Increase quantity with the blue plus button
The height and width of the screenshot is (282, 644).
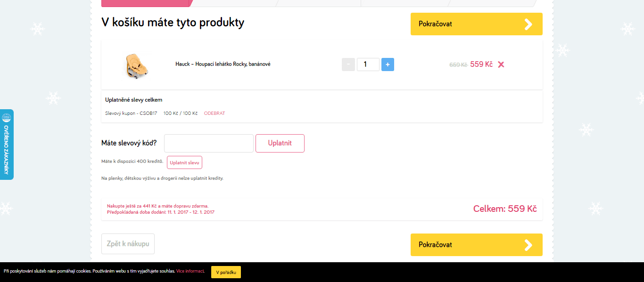coord(388,64)
